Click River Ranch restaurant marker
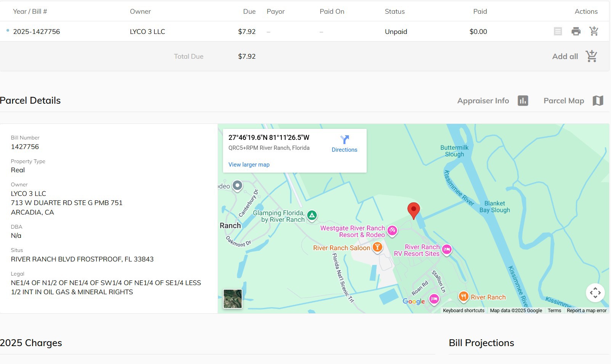This screenshot has height=364, width=611. [463, 297]
